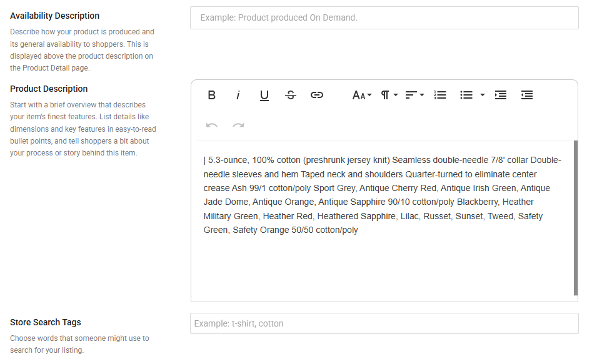Screen dimensions: 592x364
Task: Underline the selected description text
Action: point(264,95)
